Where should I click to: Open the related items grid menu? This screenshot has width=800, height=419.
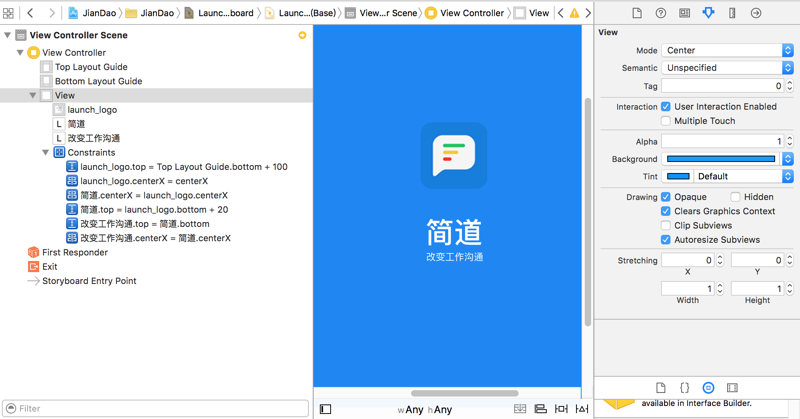click(x=8, y=13)
